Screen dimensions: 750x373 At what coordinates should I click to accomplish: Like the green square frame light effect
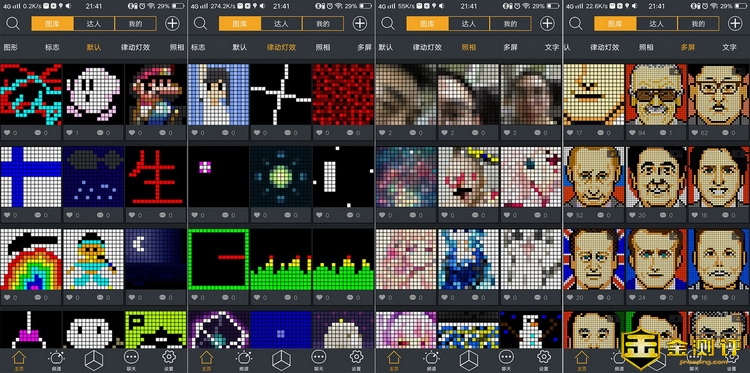(194, 297)
